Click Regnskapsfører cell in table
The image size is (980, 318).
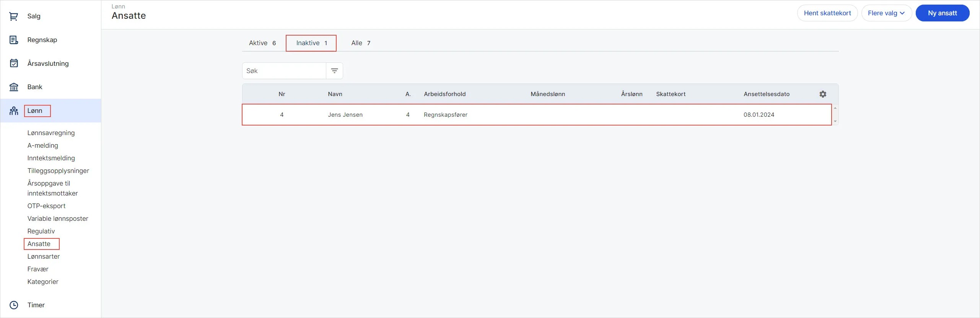click(x=445, y=115)
